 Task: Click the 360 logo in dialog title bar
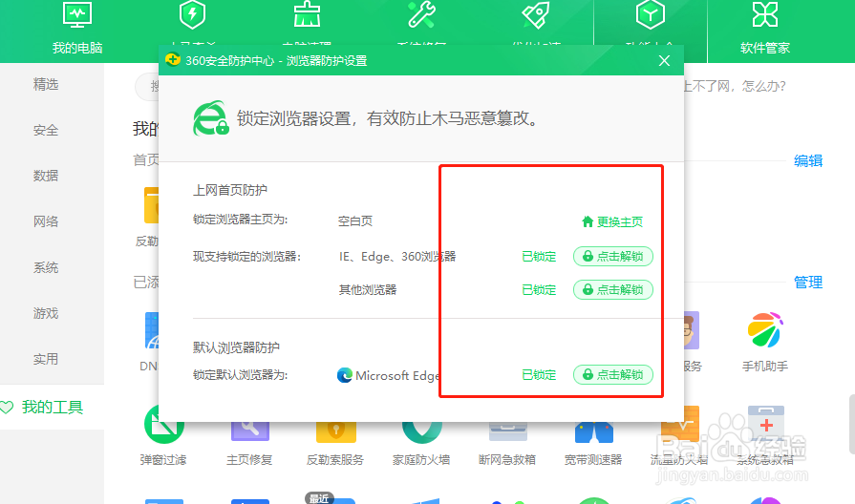173,59
